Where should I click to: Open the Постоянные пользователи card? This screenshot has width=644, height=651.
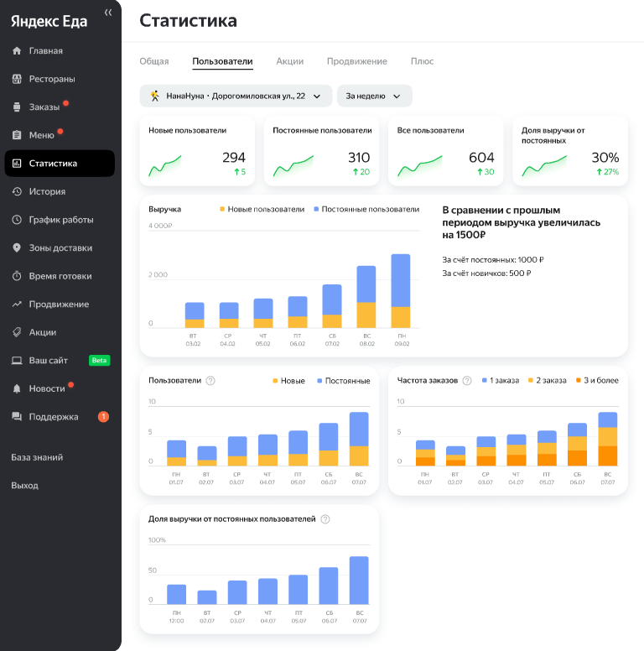[x=322, y=151]
